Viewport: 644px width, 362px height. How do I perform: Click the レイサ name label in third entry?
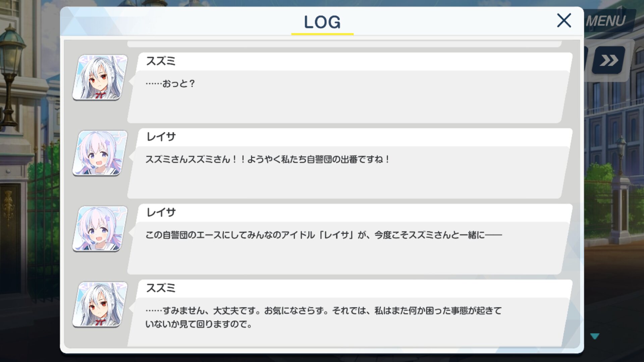click(x=161, y=213)
